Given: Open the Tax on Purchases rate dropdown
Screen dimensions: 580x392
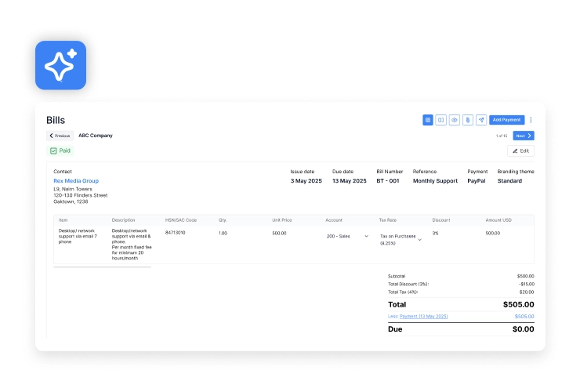Looking at the screenshot, I should click(419, 239).
